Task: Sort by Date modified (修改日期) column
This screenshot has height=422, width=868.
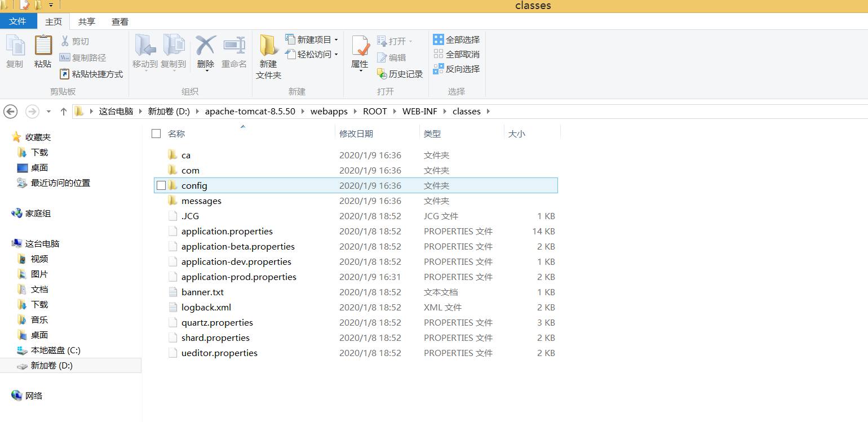Action: [356, 134]
